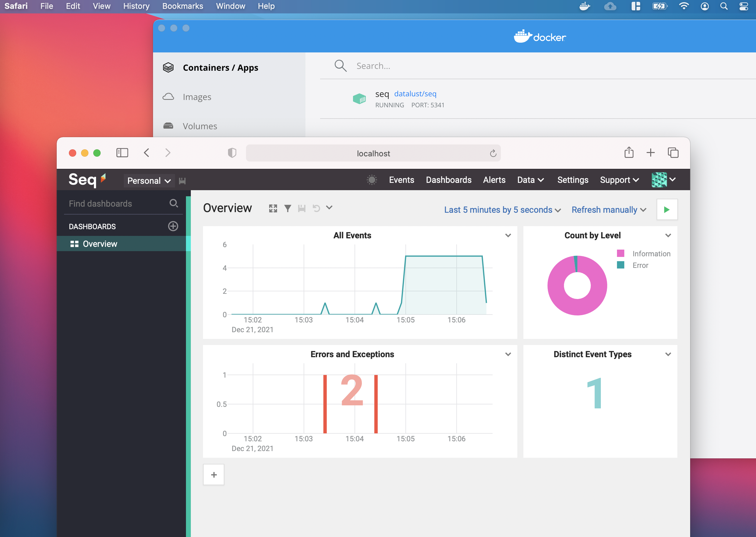Screen dimensions: 756x537
Task: Add a new chart with the plus button
Action: click(214, 475)
